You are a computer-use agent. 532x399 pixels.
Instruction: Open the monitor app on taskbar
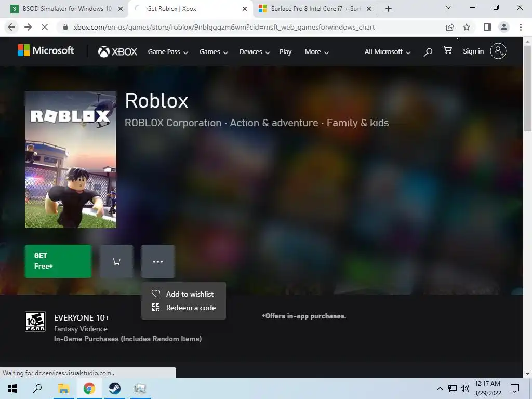click(x=140, y=389)
